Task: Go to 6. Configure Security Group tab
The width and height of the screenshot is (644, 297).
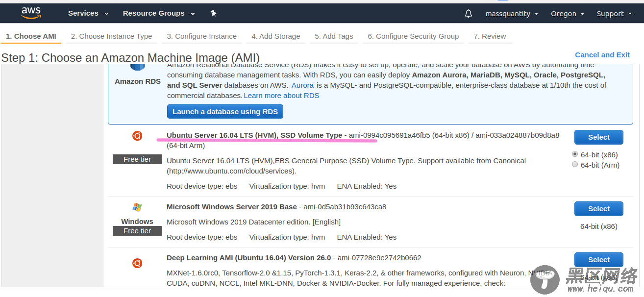Action: click(x=413, y=36)
